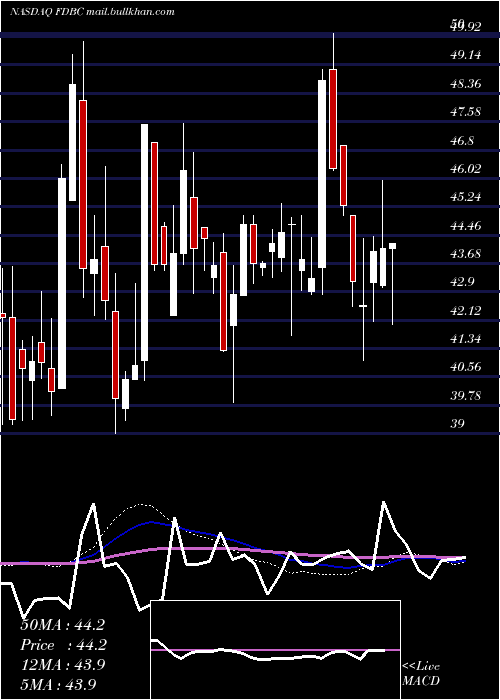Screen dimensions: 500x700
Task: Click the Price : 44.2 readout
Action: point(62,645)
